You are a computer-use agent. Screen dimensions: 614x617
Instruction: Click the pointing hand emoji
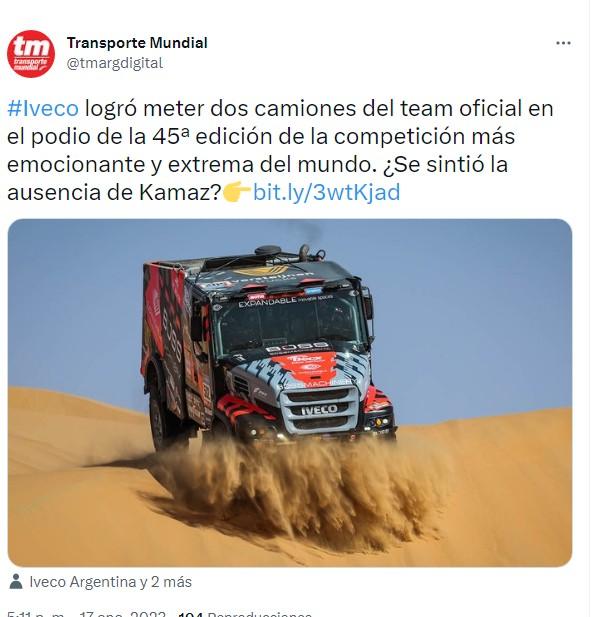pos(237,192)
